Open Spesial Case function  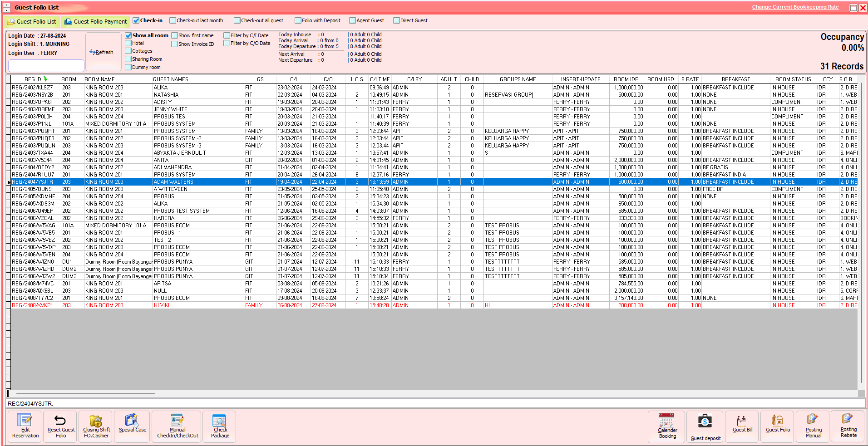click(x=132, y=424)
